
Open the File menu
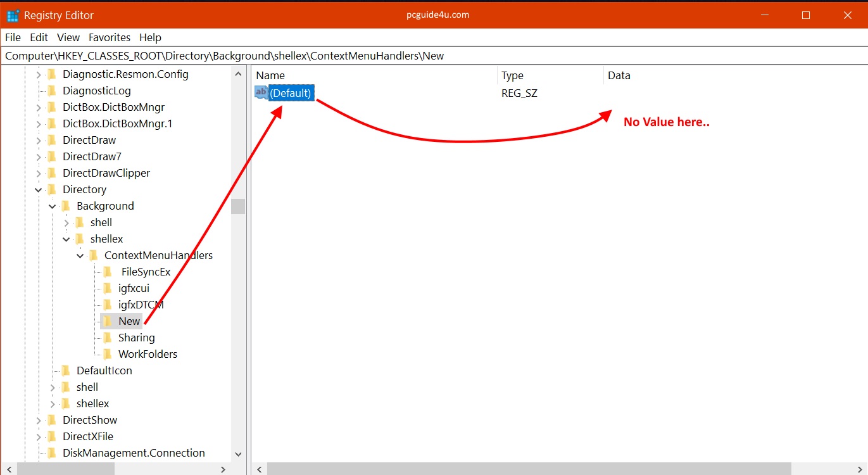(x=13, y=37)
